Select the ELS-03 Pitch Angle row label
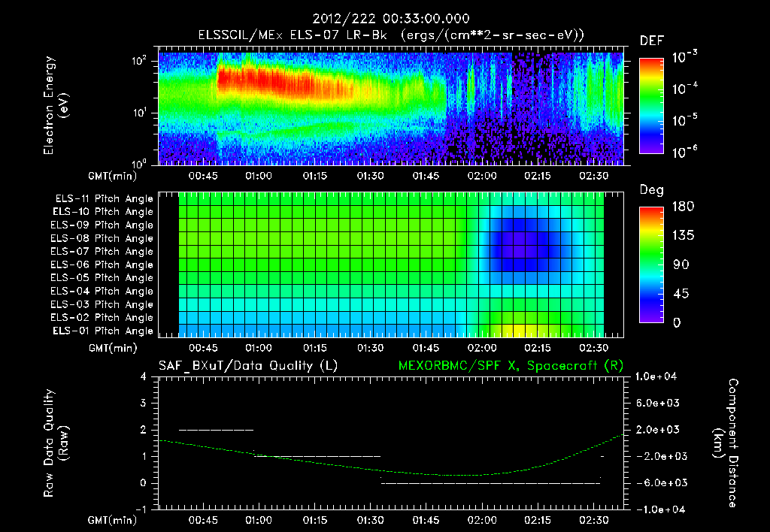Screen dimensions: 770x532 102,304
